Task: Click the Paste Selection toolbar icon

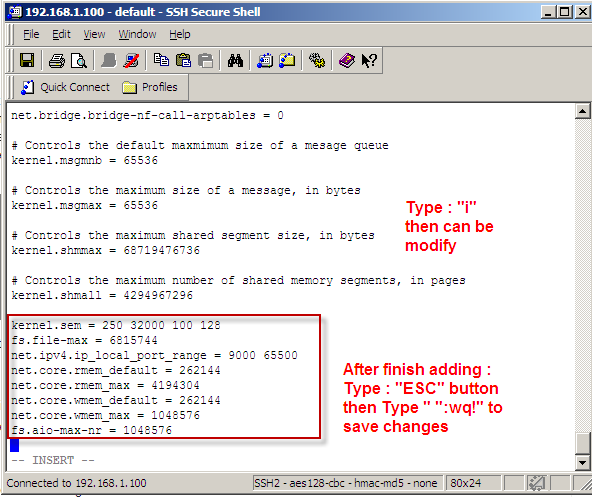Action: click(206, 60)
